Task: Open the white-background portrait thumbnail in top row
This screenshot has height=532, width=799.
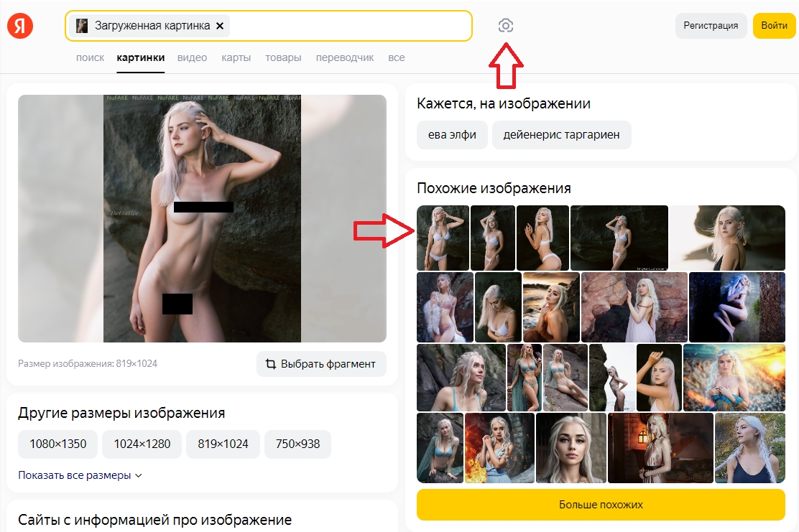Action: (727, 238)
